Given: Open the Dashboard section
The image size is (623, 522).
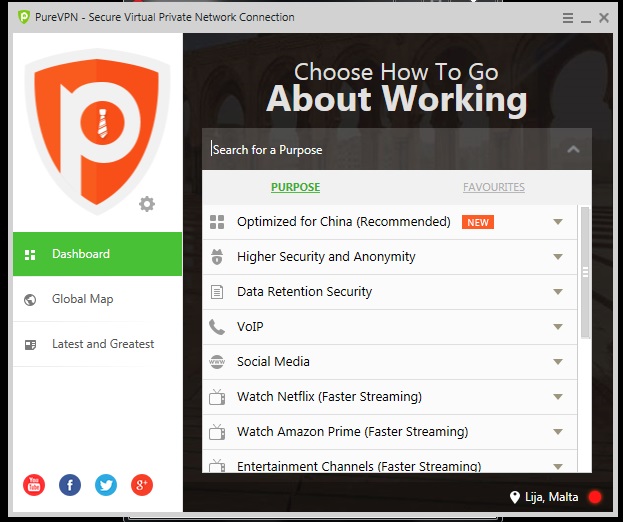Looking at the screenshot, I should (x=97, y=254).
